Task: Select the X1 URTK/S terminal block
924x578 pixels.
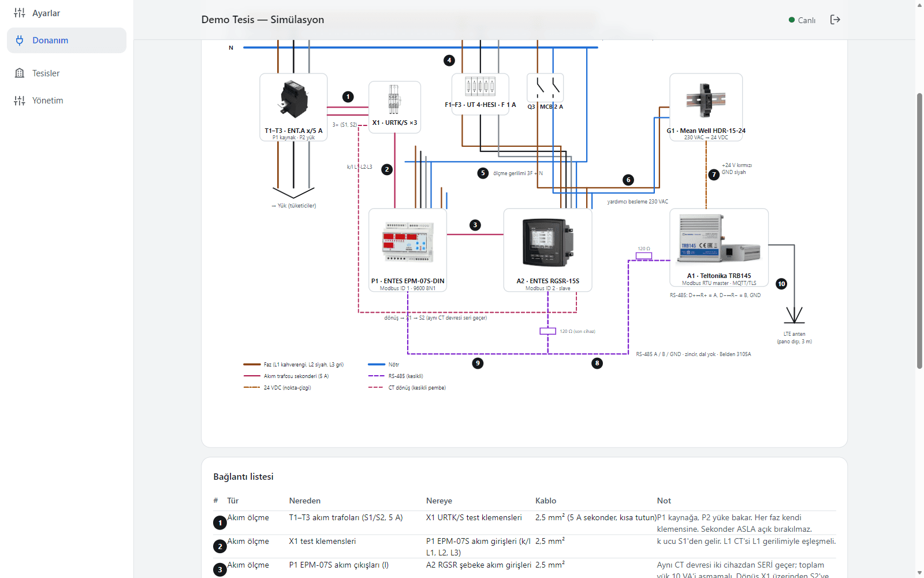Action: [394, 107]
